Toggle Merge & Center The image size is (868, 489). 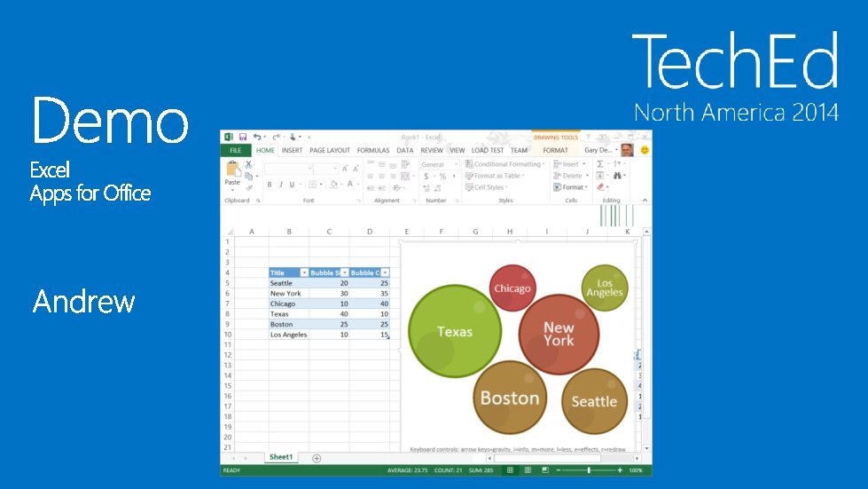[406, 176]
